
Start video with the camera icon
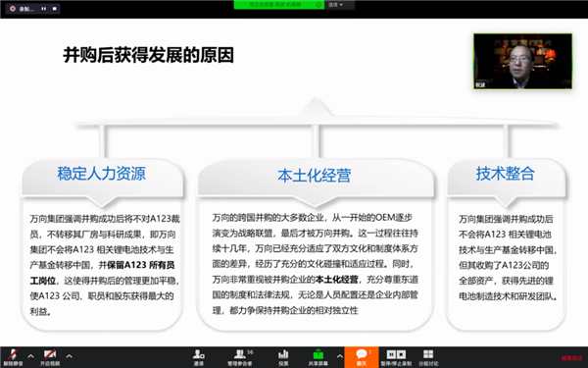[50, 357]
